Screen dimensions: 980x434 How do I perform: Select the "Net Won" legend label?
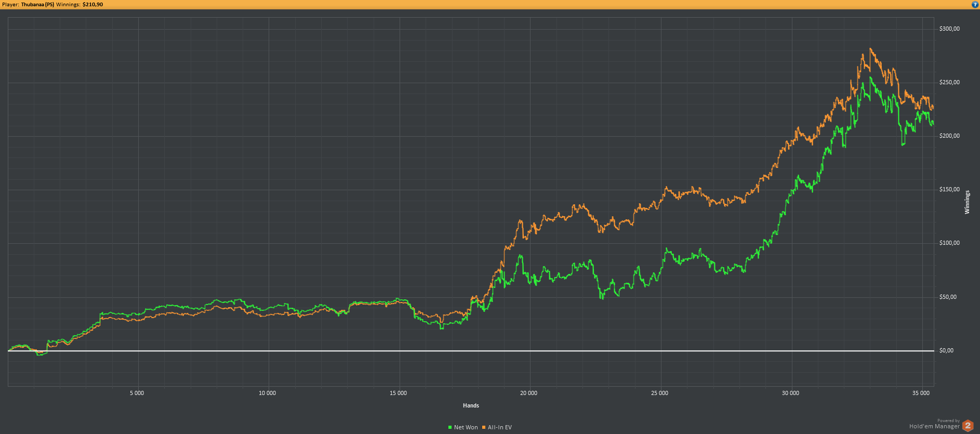tap(466, 427)
